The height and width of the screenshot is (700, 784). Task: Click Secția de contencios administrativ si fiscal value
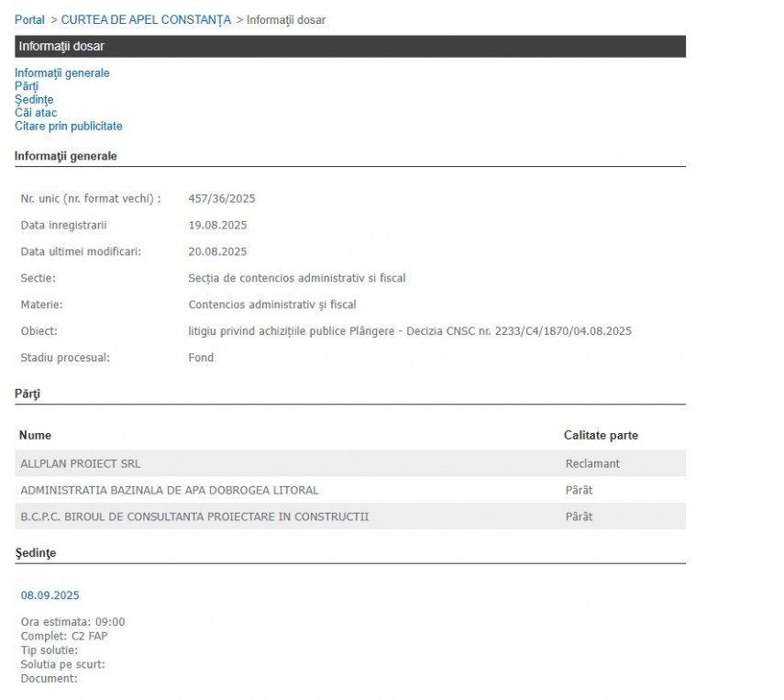pos(297,278)
